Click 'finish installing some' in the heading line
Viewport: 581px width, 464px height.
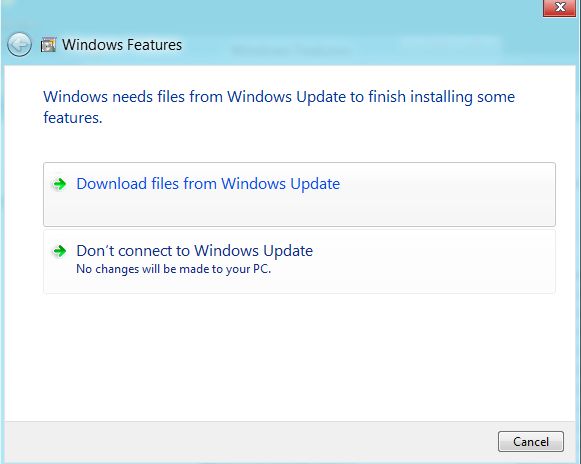[x=441, y=97]
